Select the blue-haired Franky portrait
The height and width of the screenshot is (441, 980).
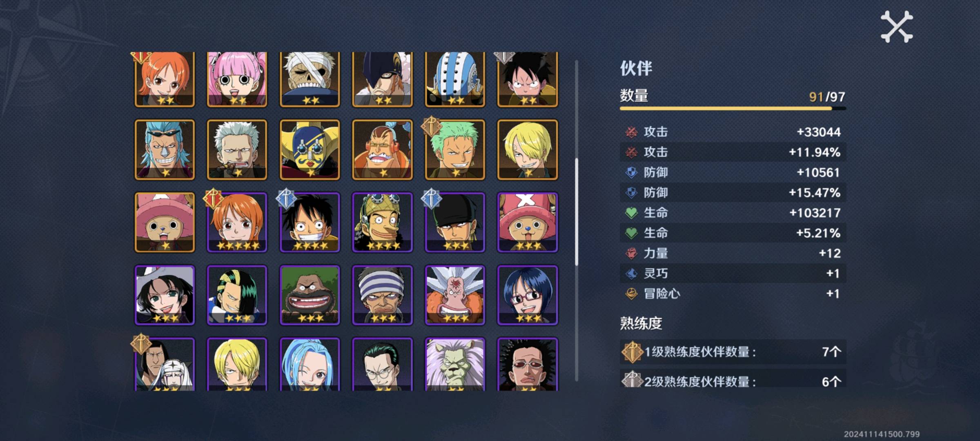click(165, 150)
